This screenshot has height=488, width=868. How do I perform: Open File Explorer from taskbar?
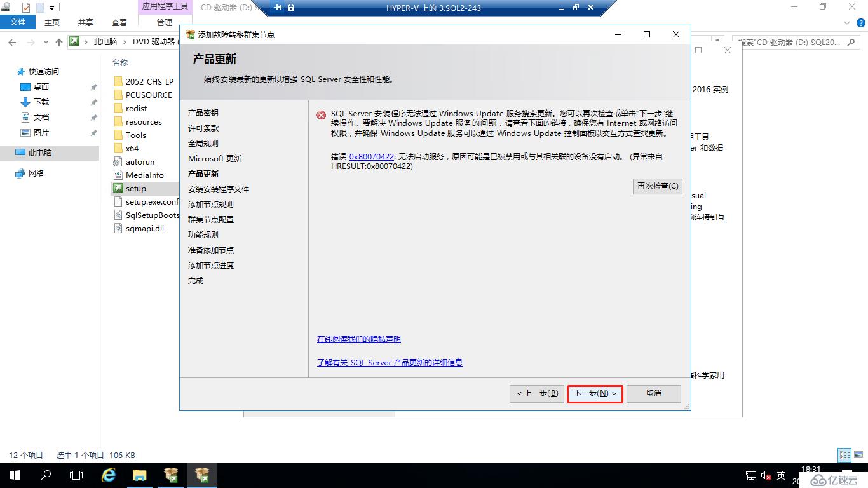pyautogui.click(x=140, y=475)
